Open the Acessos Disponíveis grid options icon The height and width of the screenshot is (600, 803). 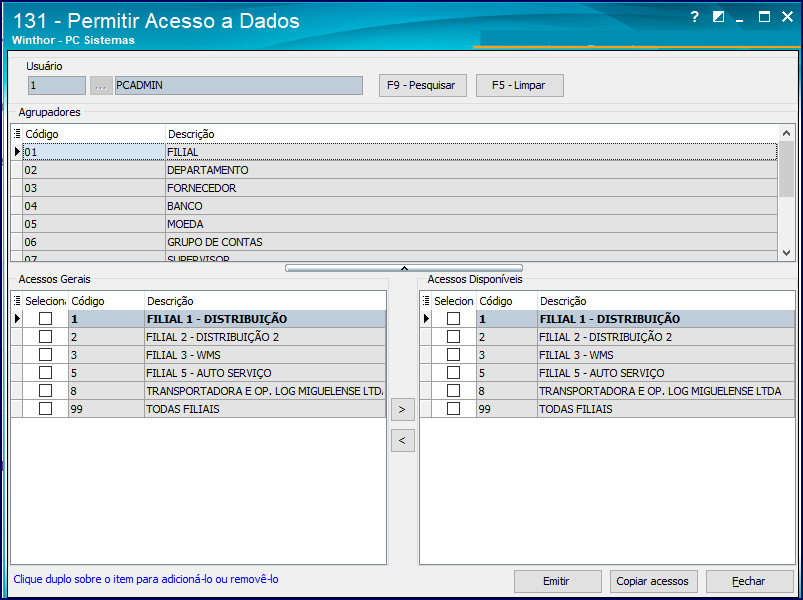point(426,301)
